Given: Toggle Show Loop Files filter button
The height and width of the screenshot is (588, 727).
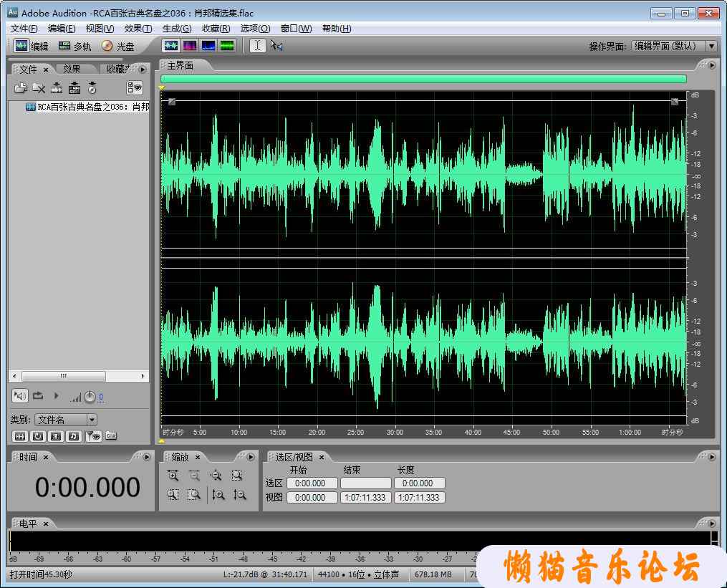Looking at the screenshot, I should (38, 436).
